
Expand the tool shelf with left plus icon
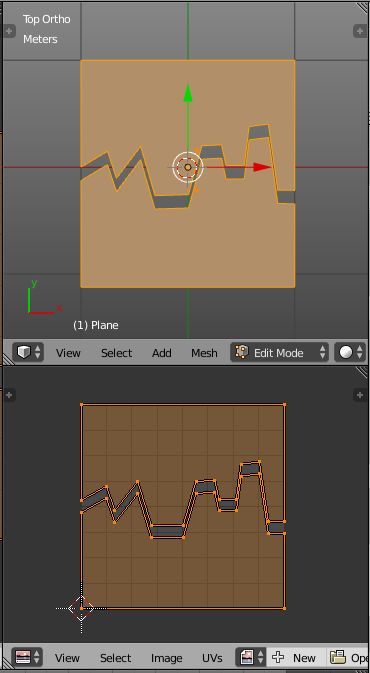coord(9,31)
